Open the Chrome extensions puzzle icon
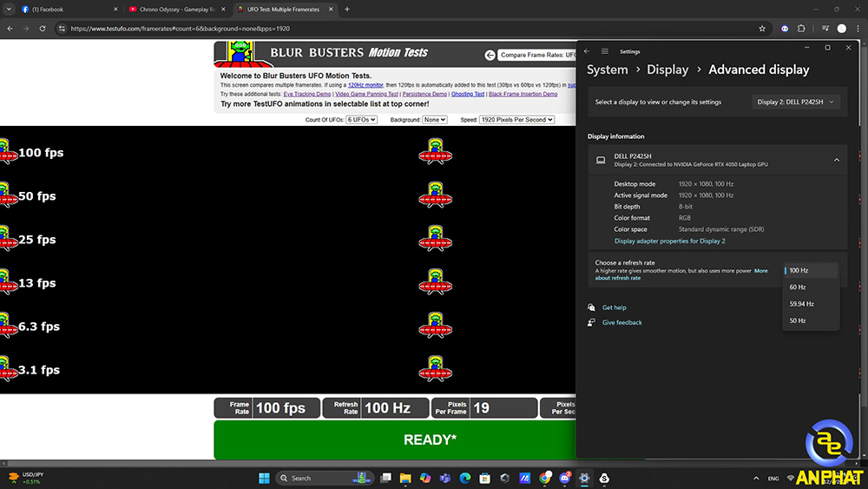Image resolution: width=868 pixels, height=489 pixels. pyautogui.click(x=801, y=29)
